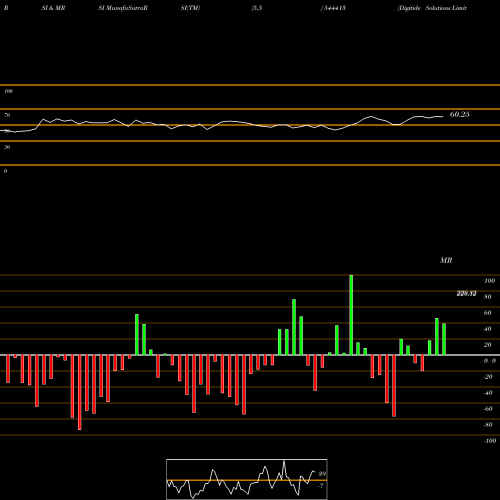Click the tallest green bar in MR histogram
Image resolution: width=500 pixels, height=500 pixels.
click(351, 315)
